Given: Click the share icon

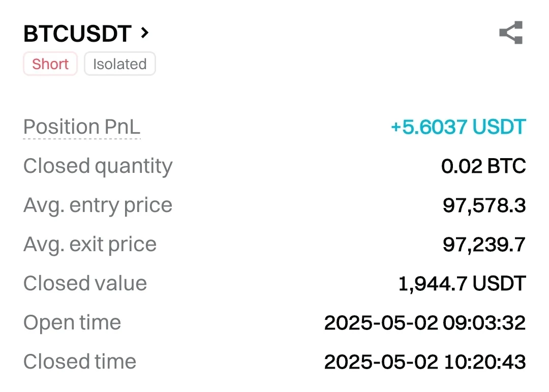Looking at the screenshot, I should [x=511, y=33].
